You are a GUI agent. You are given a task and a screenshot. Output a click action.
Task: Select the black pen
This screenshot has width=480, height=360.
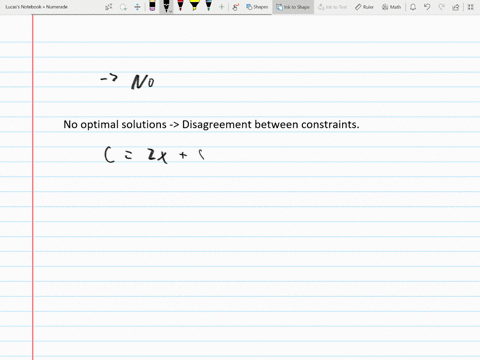point(166,6)
